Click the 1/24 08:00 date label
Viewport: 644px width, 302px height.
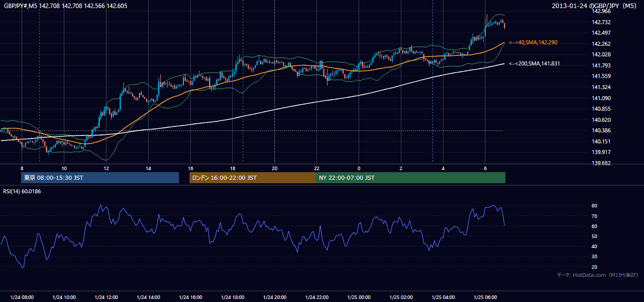tap(22, 297)
